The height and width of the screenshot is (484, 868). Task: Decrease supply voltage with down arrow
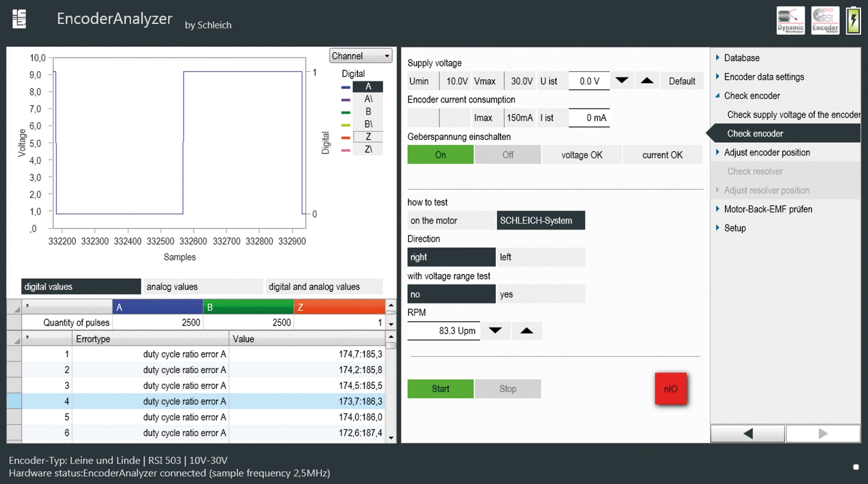coord(622,81)
